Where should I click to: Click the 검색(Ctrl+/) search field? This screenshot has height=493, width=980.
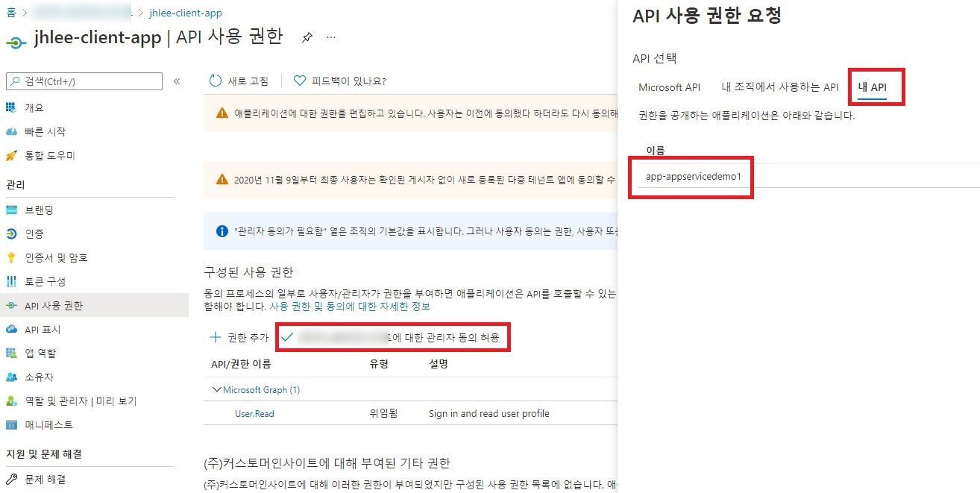(x=84, y=81)
